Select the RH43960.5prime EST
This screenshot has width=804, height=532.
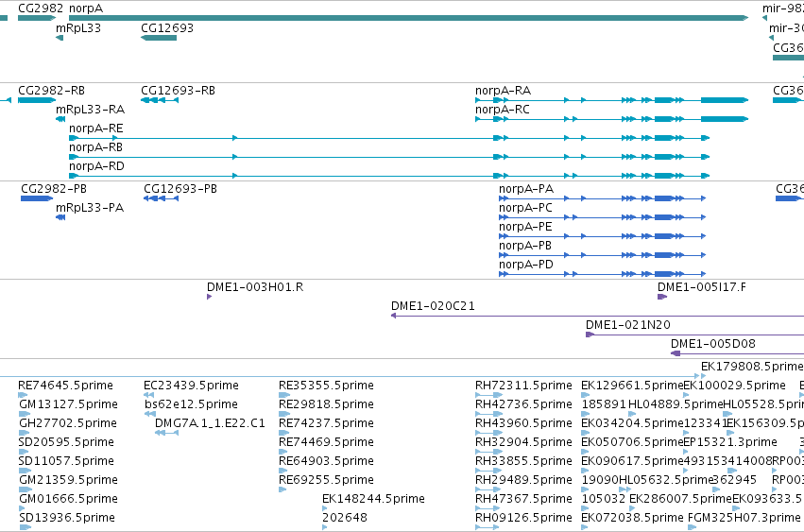[488, 433]
